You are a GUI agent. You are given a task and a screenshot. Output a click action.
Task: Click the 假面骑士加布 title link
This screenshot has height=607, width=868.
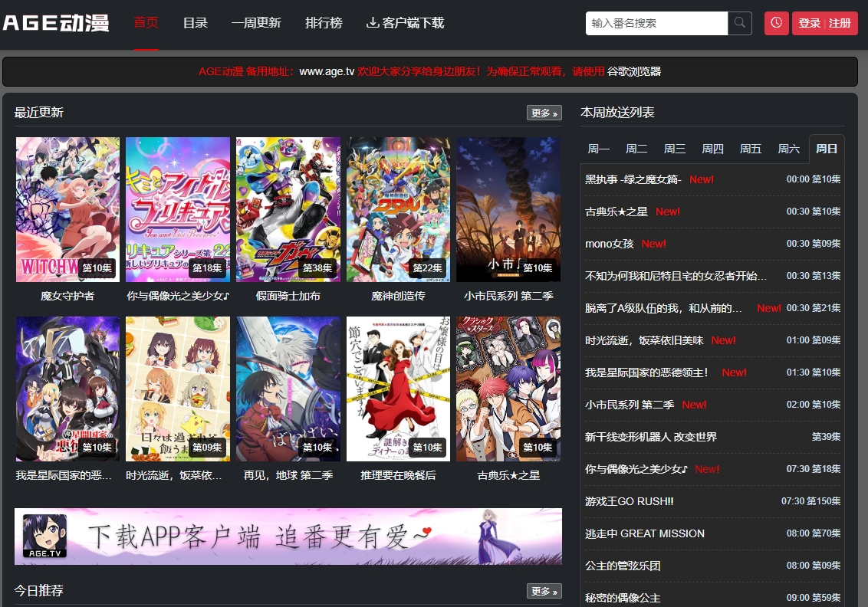click(x=288, y=295)
